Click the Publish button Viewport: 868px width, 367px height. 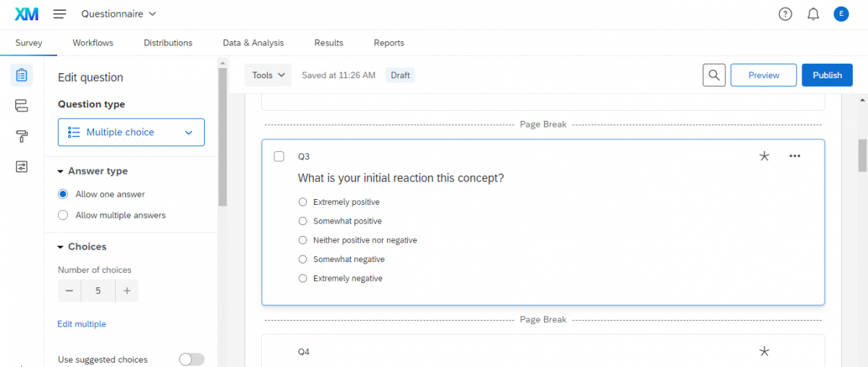pos(827,75)
